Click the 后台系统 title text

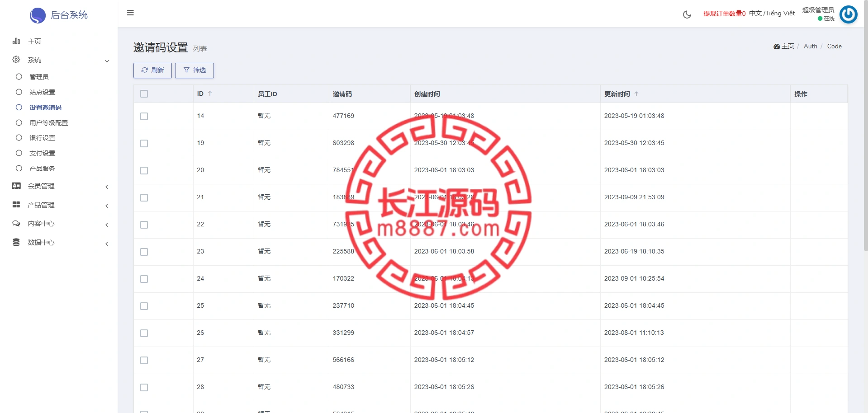click(x=69, y=15)
